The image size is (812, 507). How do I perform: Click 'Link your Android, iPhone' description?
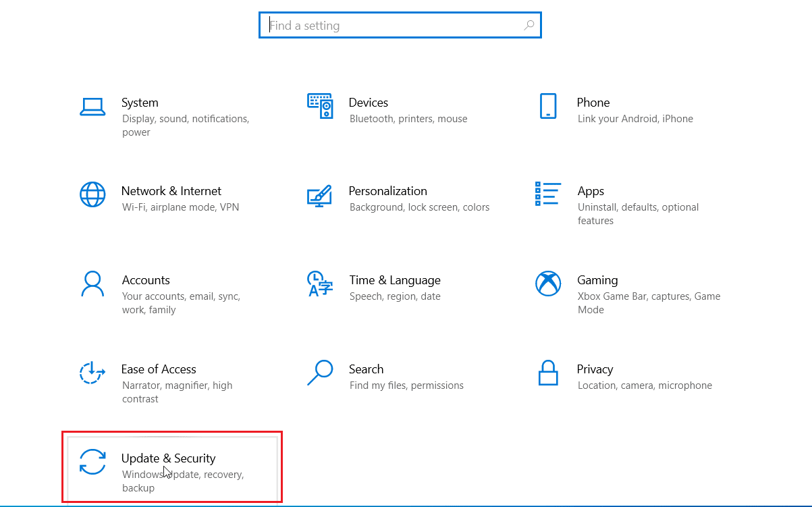tap(635, 119)
